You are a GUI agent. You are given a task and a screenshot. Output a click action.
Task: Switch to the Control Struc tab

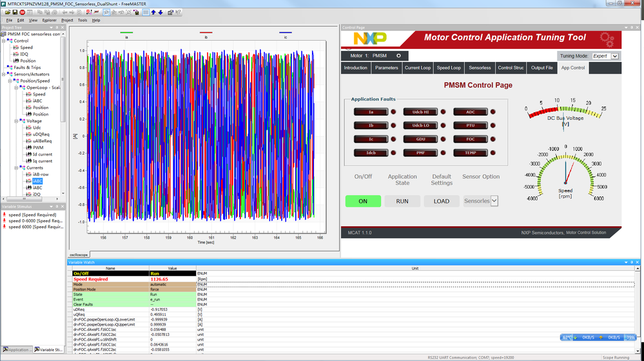(x=511, y=68)
